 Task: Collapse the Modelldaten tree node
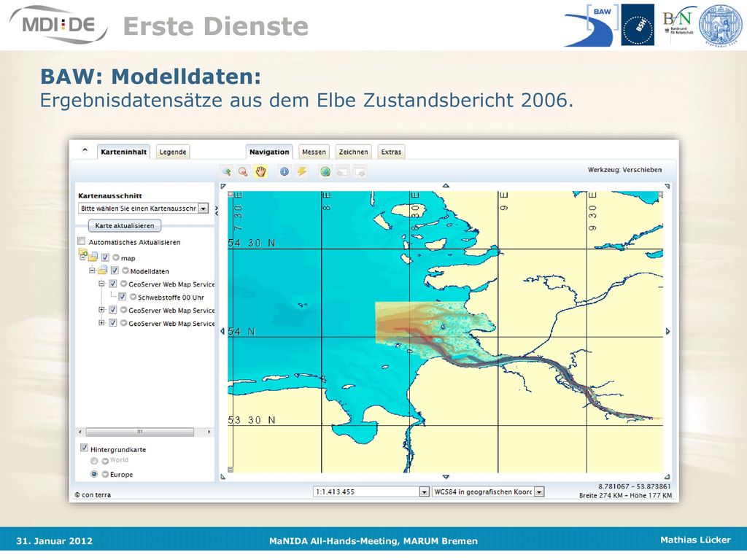[x=92, y=271]
